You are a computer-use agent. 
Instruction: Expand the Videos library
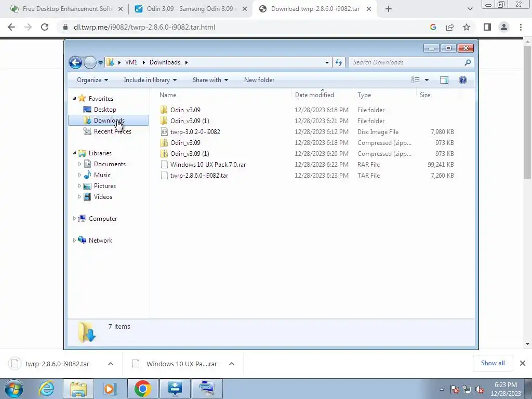click(x=79, y=197)
